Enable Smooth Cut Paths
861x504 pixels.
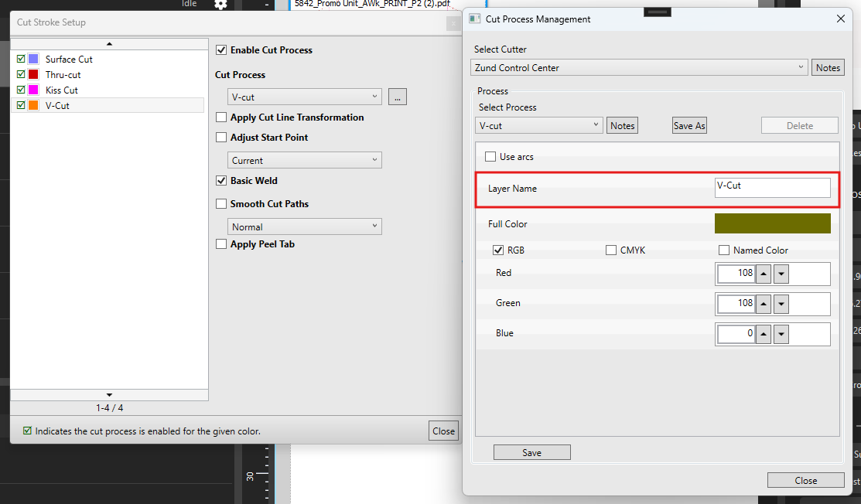coord(221,203)
